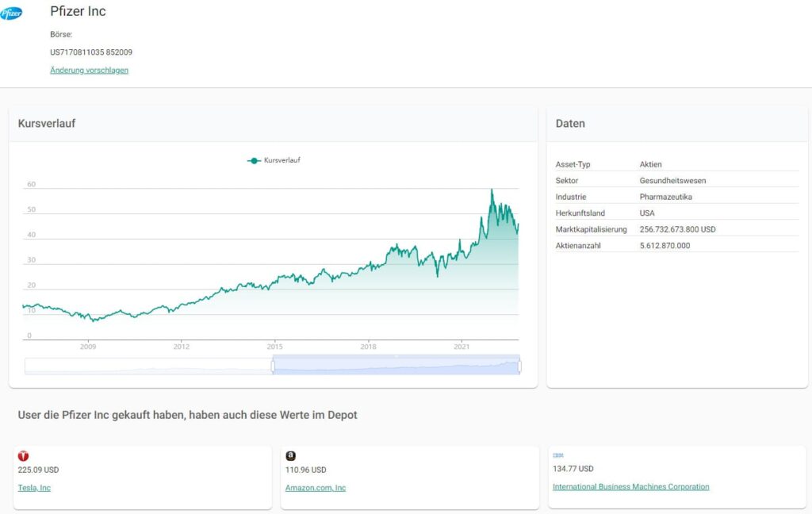812x514 pixels.
Task: Click the IBM price 134.77 USD
Action: [x=573, y=469]
